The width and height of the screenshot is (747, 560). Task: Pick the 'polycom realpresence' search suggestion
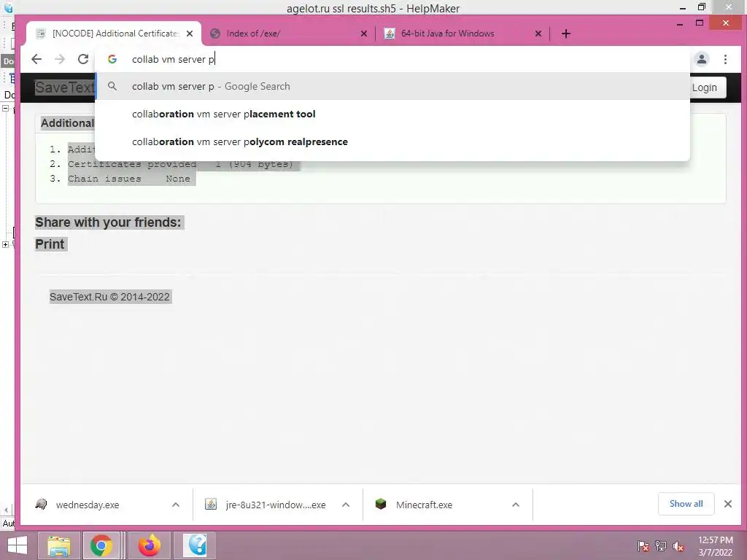tap(392, 142)
